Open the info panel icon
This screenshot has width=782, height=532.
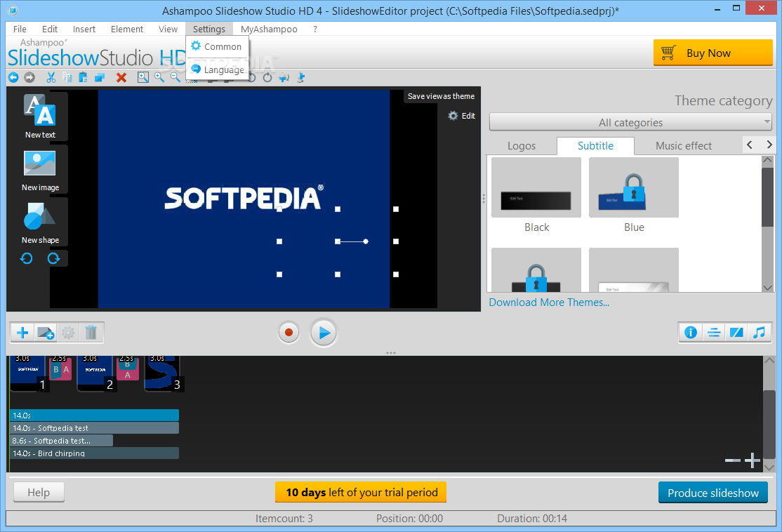(x=691, y=333)
